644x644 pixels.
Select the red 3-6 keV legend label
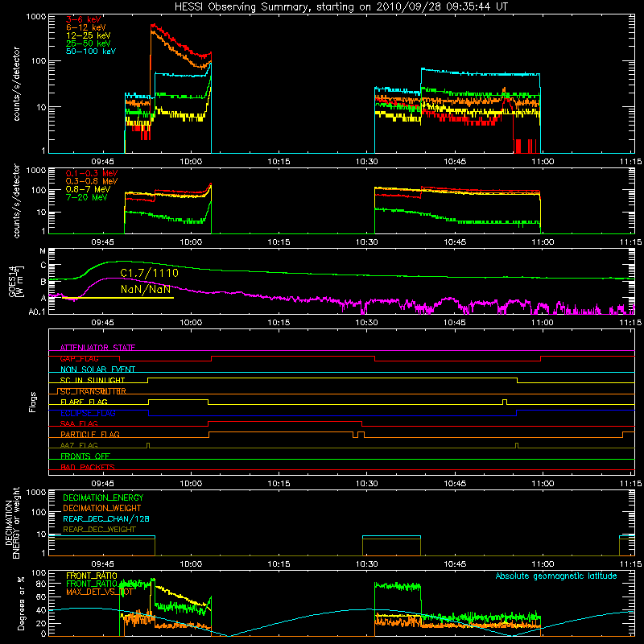[84, 19]
